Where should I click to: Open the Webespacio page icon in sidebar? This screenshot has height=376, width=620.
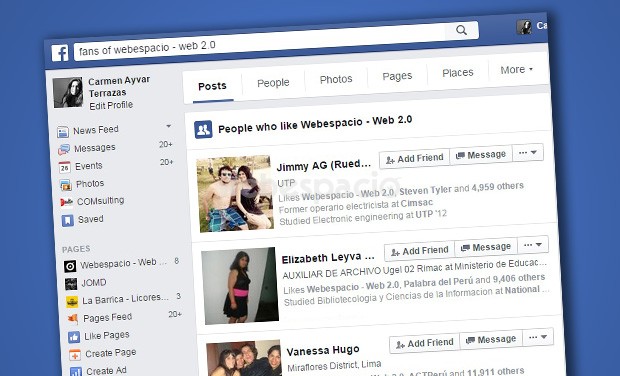(x=70, y=266)
